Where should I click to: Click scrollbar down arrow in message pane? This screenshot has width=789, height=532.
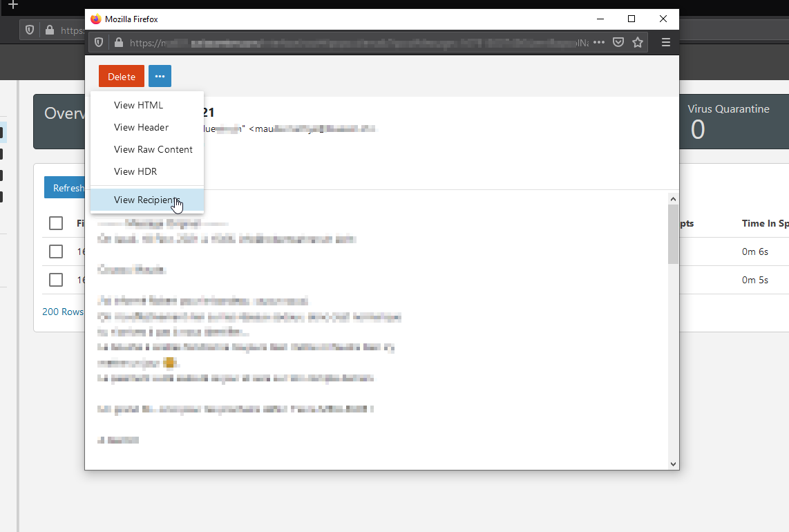pyautogui.click(x=673, y=464)
